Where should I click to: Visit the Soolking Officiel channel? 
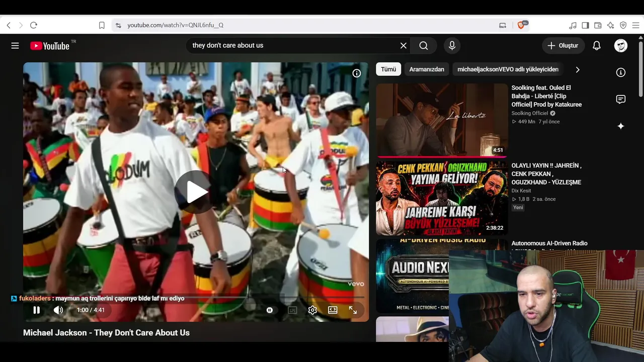pyautogui.click(x=530, y=114)
